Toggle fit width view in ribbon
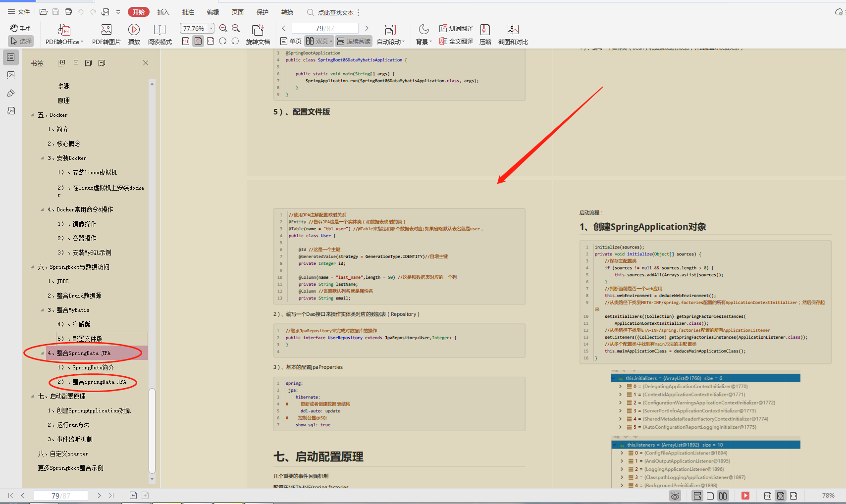846x504 pixels. pos(211,41)
